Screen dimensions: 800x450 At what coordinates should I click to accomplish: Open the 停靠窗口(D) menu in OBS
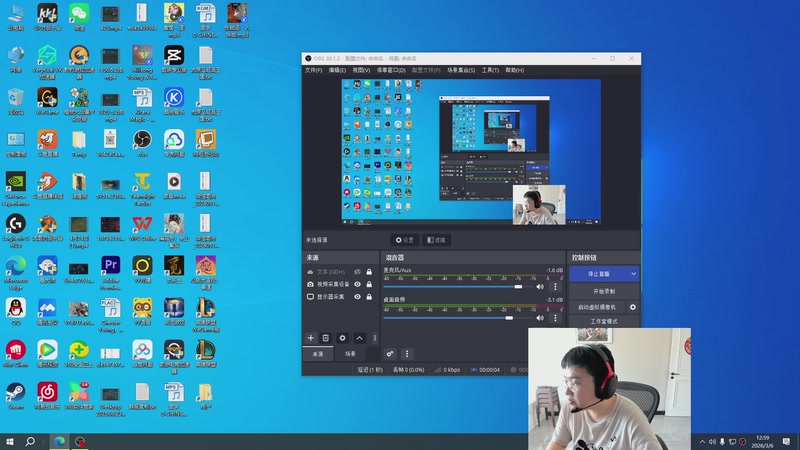click(x=391, y=70)
